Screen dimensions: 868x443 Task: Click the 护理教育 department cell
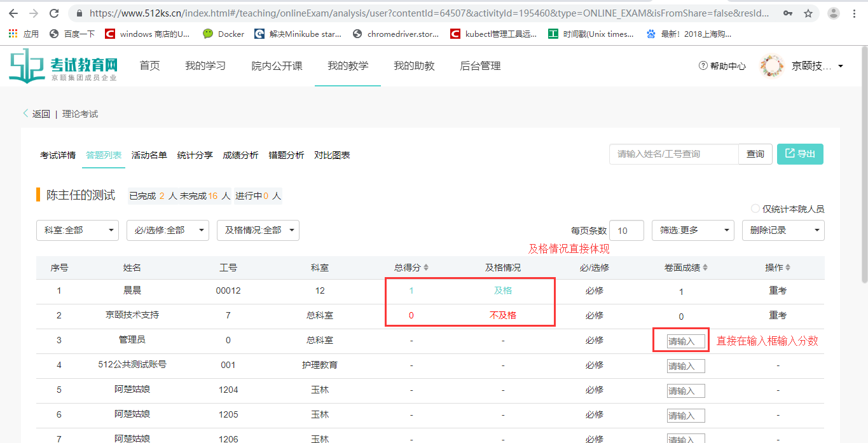[x=320, y=365]
